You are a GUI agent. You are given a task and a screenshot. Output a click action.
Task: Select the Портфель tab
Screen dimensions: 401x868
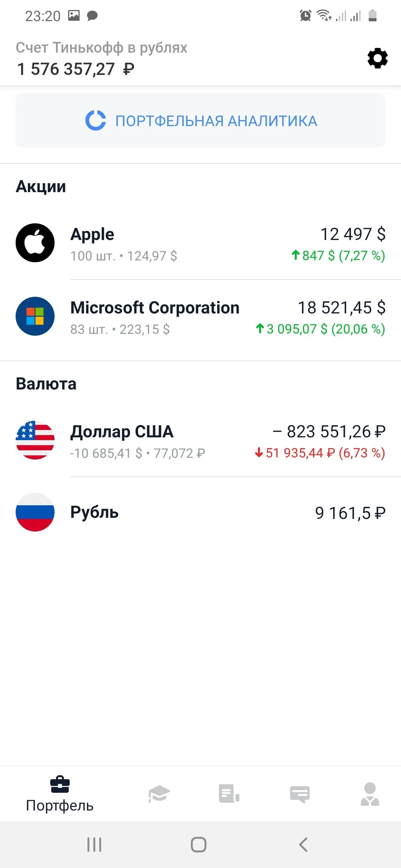(60, 794)
